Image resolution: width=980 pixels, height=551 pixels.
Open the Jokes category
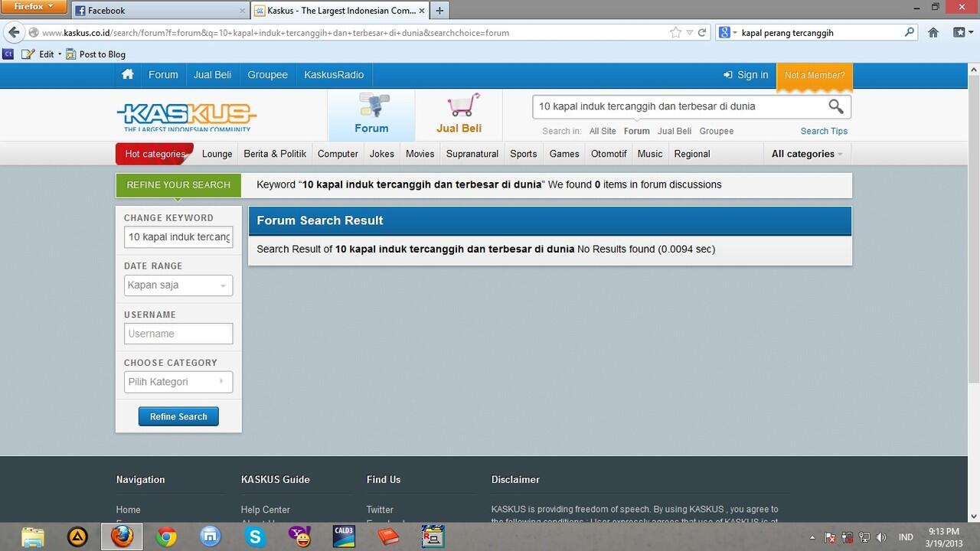pos(382,154)
